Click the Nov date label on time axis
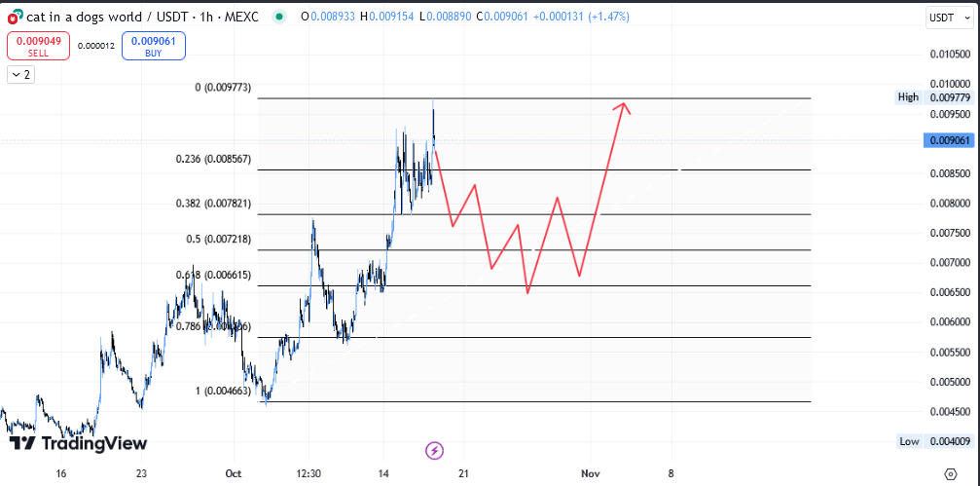Viewport: 980px width, 486px height. (590, 473)
